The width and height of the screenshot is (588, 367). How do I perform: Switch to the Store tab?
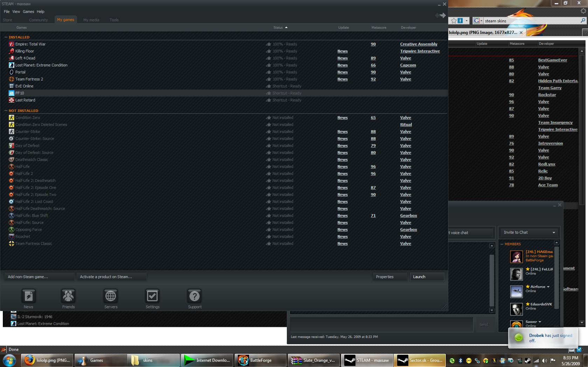coord(7,20)
